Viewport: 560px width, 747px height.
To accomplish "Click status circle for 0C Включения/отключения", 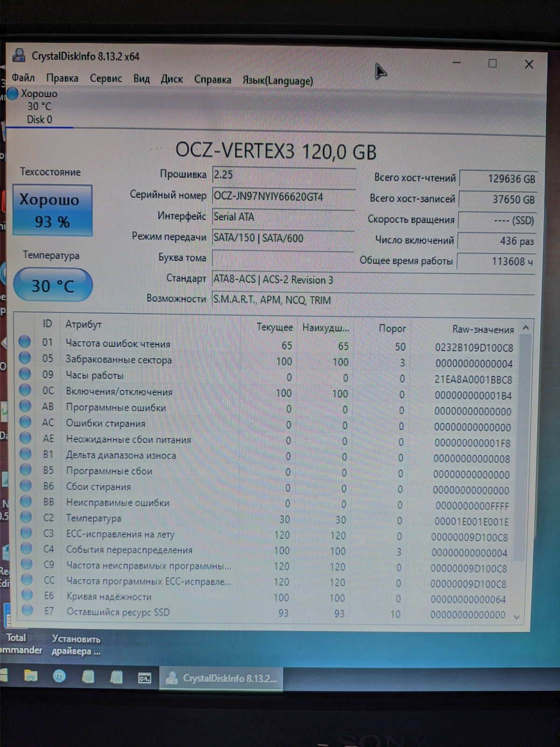I will [x=25, y=389].
